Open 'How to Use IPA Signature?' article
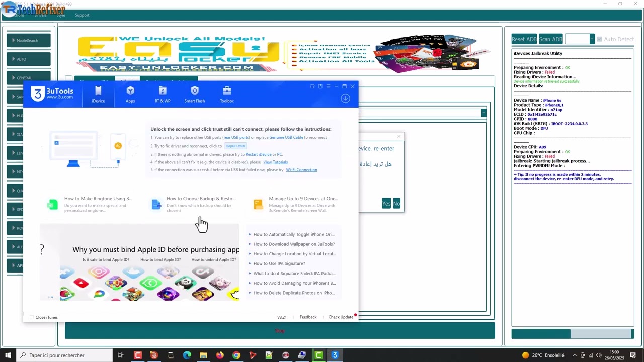Screen dimensions: 644x362 (x=279, y=263)
